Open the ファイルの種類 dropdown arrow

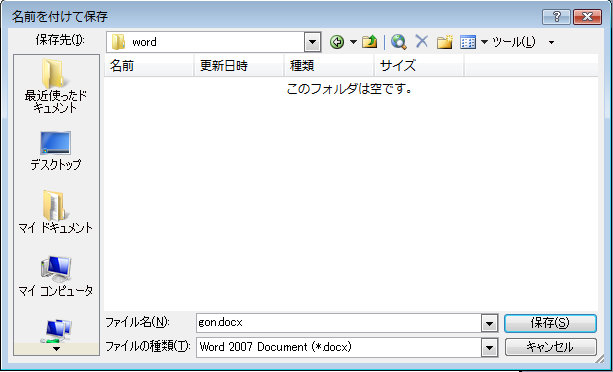[x=489, y=347]
